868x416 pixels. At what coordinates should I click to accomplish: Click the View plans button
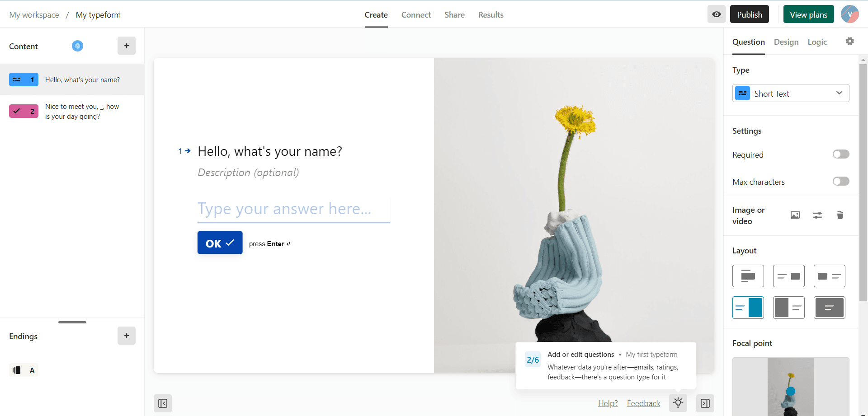pos(808,14)
